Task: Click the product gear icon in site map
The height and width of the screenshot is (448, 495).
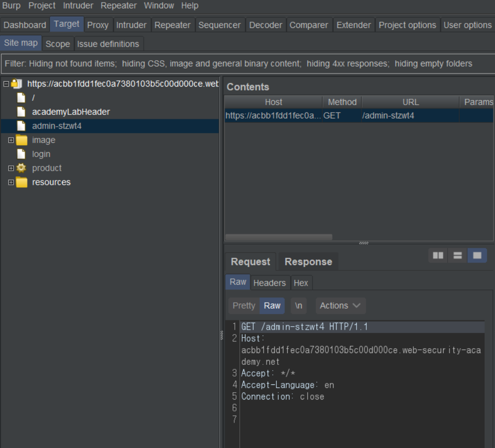Action: [x=21, y=168]
